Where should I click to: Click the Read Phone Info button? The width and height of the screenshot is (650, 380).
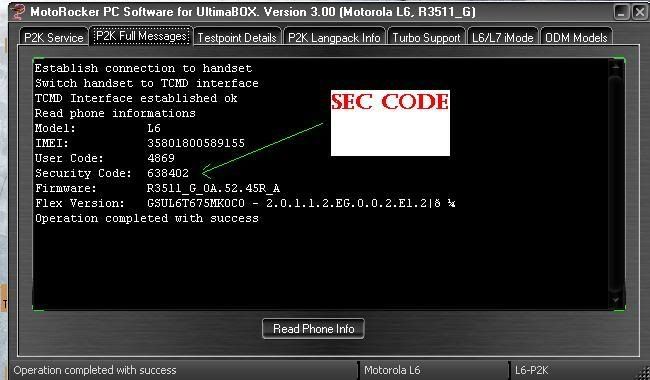[313, 329]
